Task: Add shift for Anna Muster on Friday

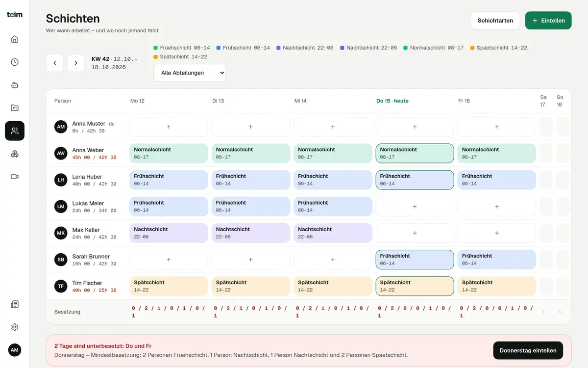Action: coord(497,127)
